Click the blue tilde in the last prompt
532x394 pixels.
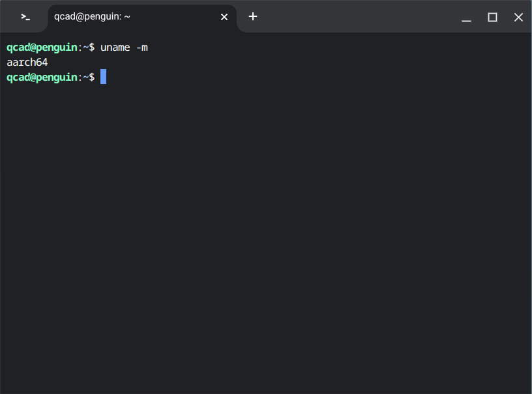point(85,77)
